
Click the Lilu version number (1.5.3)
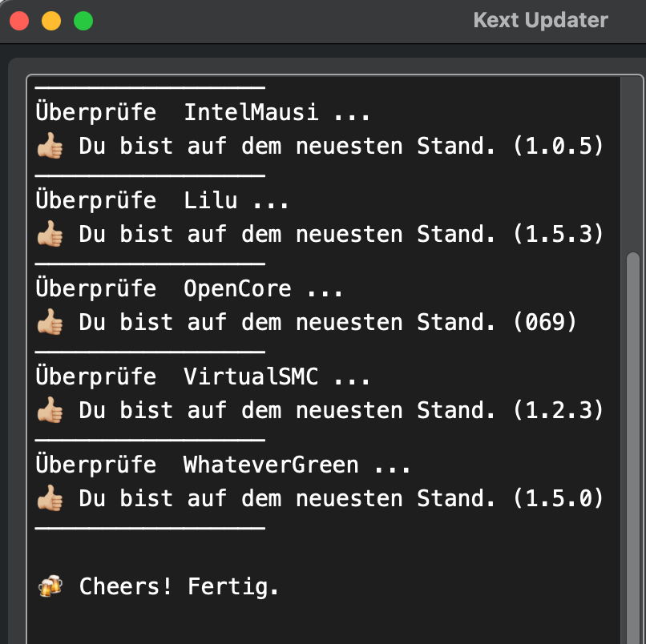[558, 234]
